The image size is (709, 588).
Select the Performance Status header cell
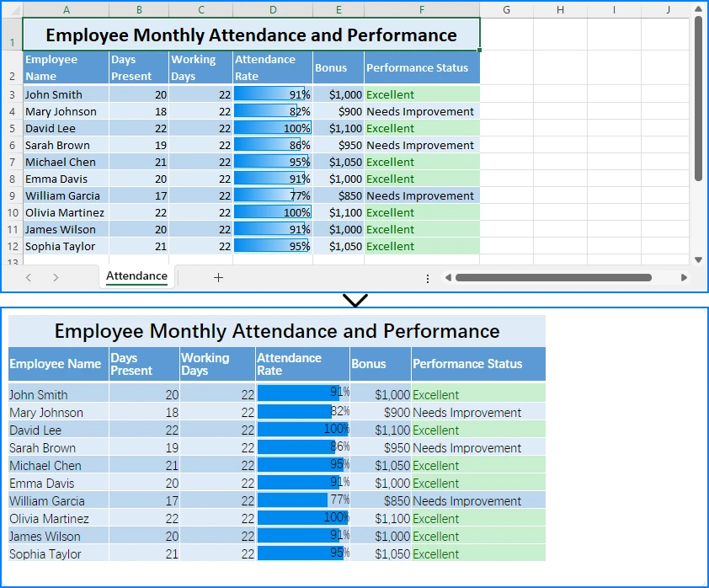(421, 67)
